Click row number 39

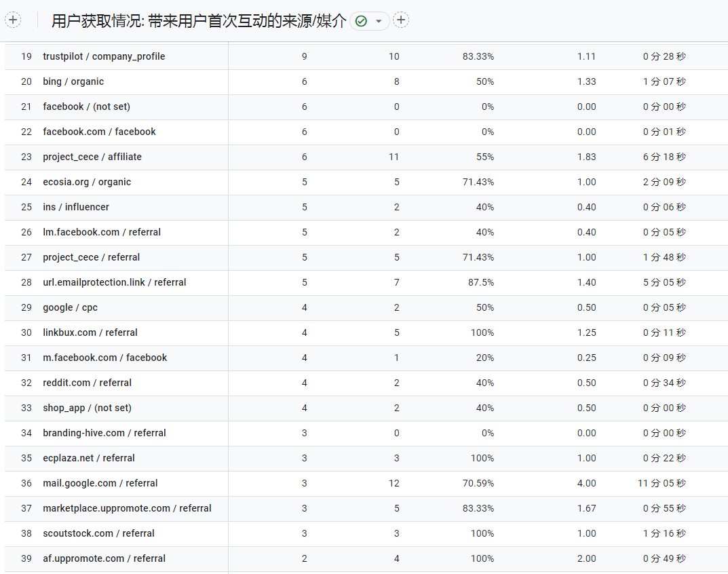(26, 558)
